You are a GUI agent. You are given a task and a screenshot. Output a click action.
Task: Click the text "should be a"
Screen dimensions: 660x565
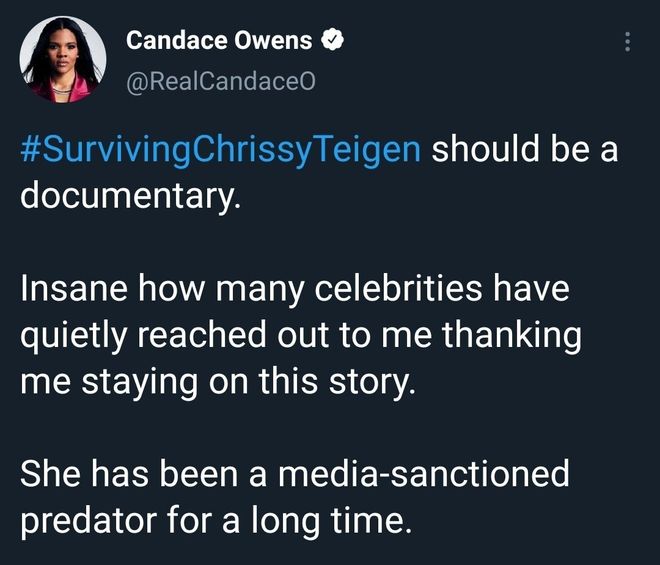(x=524, y=151)
